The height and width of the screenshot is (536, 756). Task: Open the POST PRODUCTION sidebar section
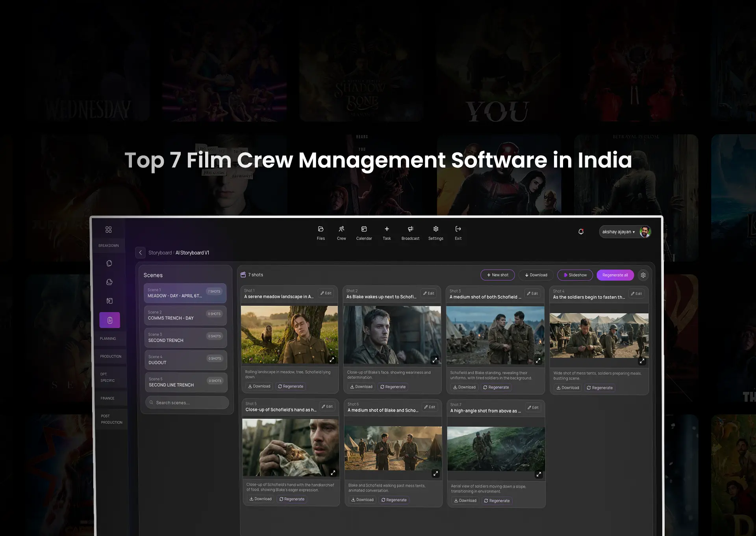111,419
